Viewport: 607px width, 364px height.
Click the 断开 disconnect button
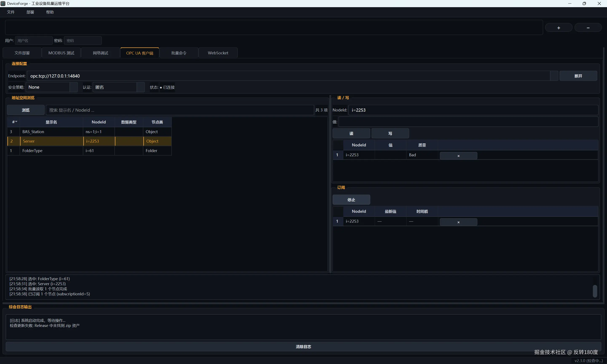578,76
